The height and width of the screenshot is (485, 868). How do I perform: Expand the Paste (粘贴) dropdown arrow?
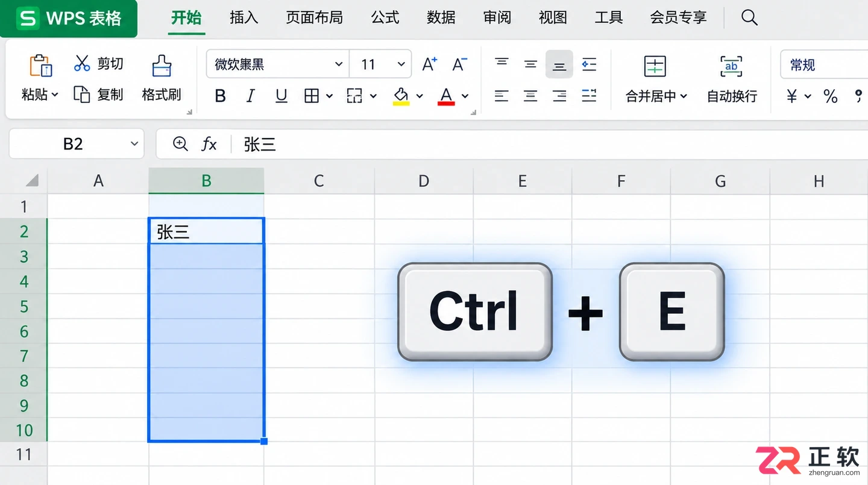(x=55, y=95)
